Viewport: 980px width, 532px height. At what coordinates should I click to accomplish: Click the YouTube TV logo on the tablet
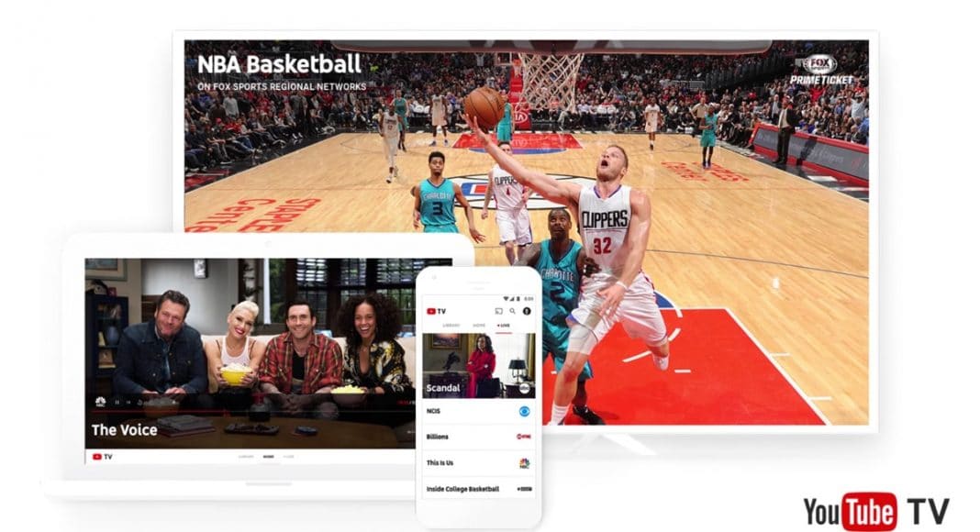[x=103, y=457]
